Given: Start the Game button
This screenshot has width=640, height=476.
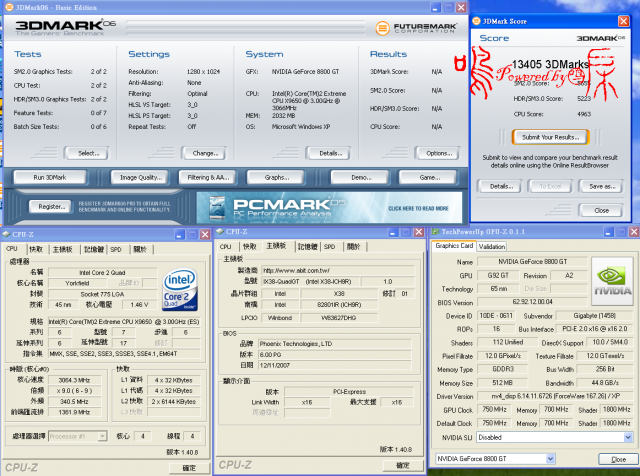Looking at the screenshot, I should point(429,177).
